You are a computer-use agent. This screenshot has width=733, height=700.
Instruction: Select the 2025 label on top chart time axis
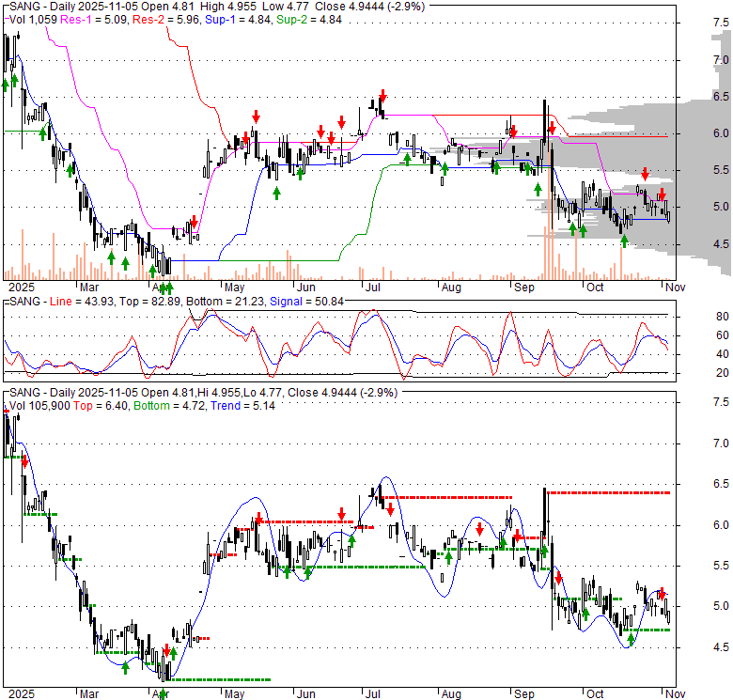pos(22,287)
